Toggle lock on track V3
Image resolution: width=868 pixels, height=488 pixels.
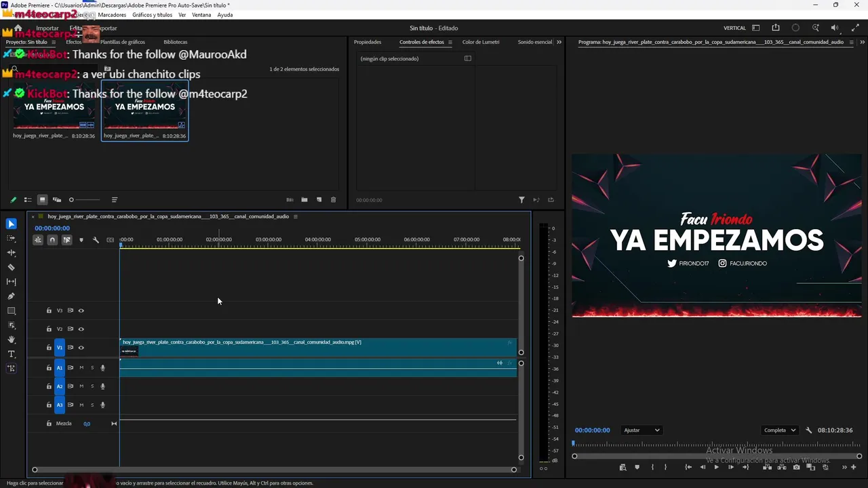pyautogui.click(x=49, y=310)
